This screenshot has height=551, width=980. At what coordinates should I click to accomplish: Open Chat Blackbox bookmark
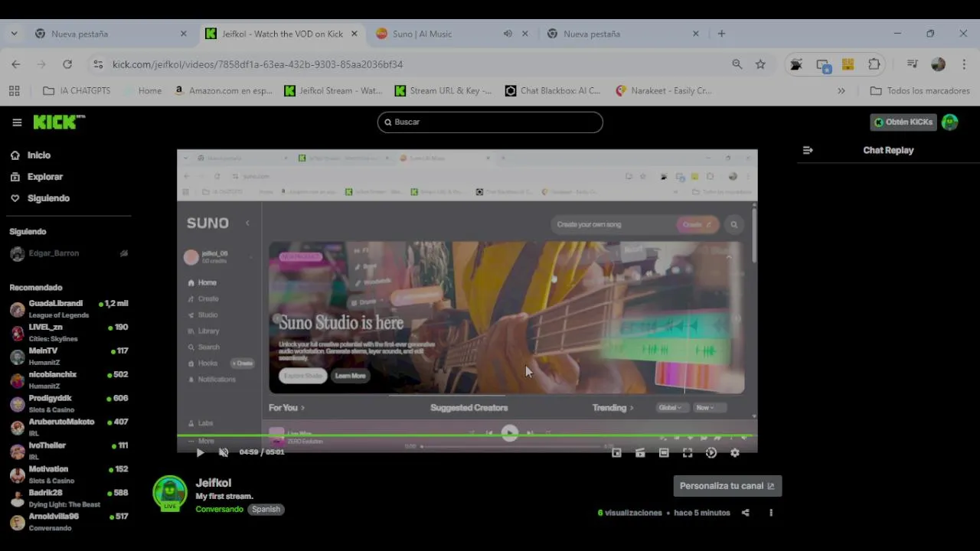pos(553,91)
